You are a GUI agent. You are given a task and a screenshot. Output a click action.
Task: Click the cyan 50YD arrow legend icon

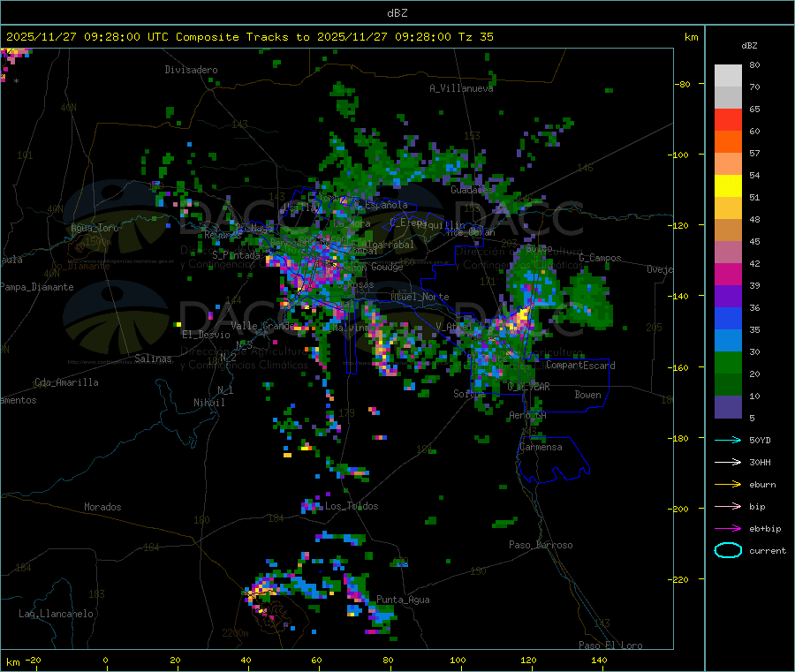click(728, 440)
